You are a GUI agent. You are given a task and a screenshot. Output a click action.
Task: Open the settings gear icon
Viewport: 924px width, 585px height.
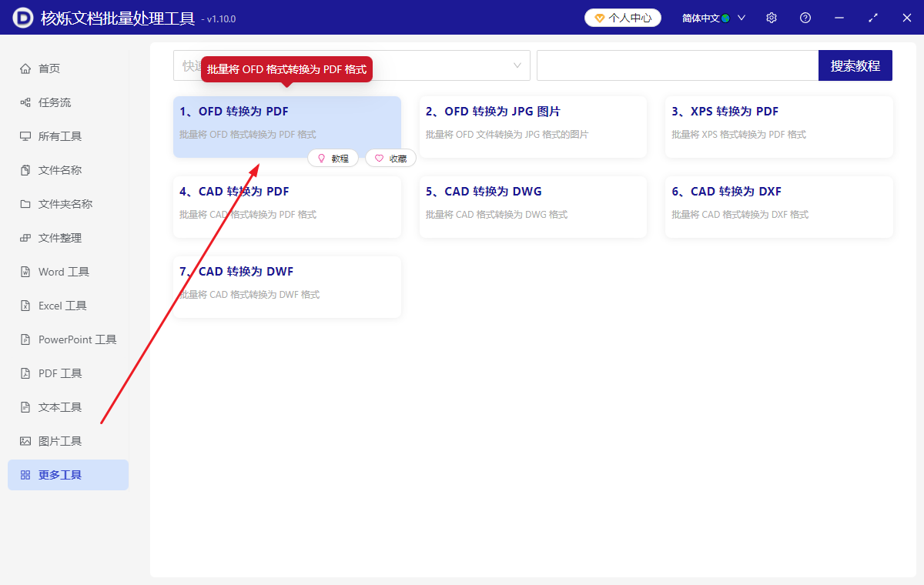coord(772,18)
